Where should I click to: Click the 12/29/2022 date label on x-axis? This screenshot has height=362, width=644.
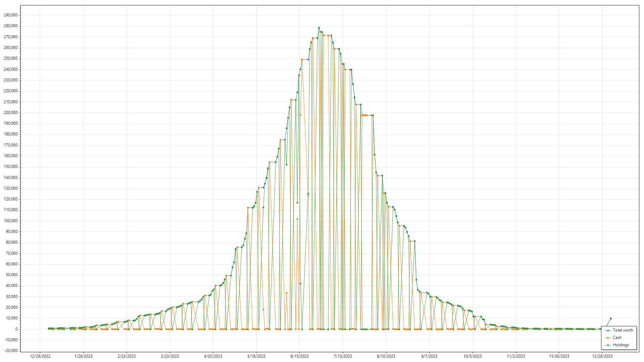coord(40,356)
